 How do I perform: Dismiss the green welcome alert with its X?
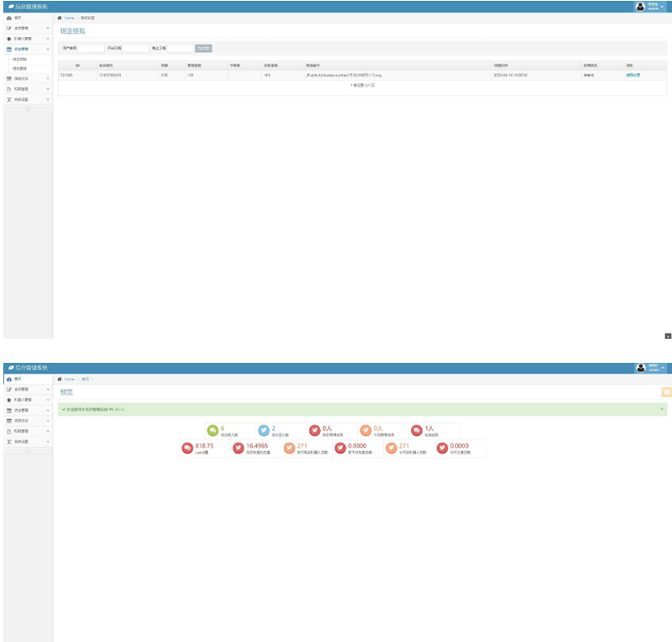click(661, 408)
